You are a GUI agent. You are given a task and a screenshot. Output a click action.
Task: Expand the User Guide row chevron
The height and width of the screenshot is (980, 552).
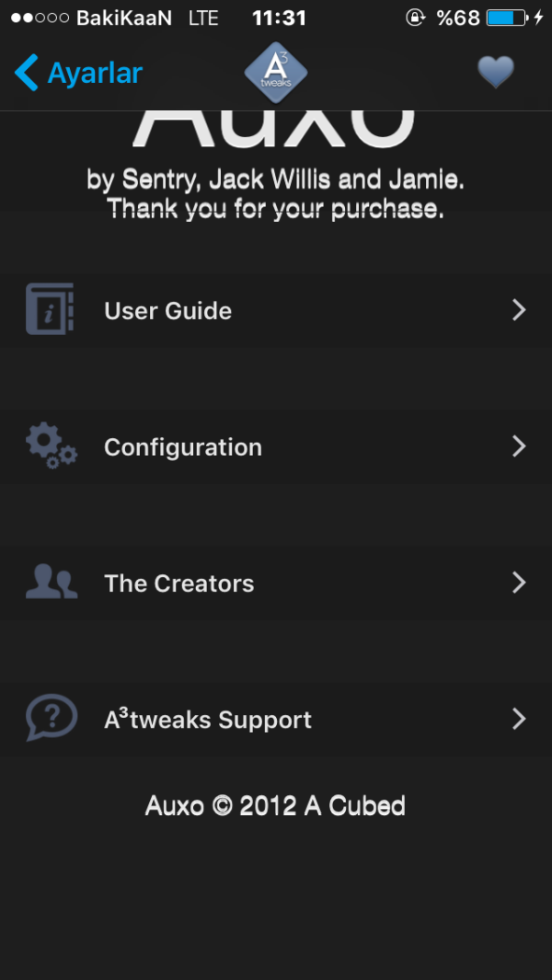(x=519, y=310)
